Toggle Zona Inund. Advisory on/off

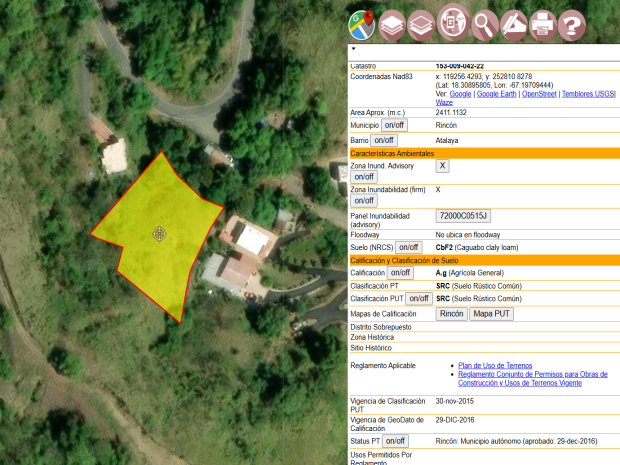click(x=363, y=177)
